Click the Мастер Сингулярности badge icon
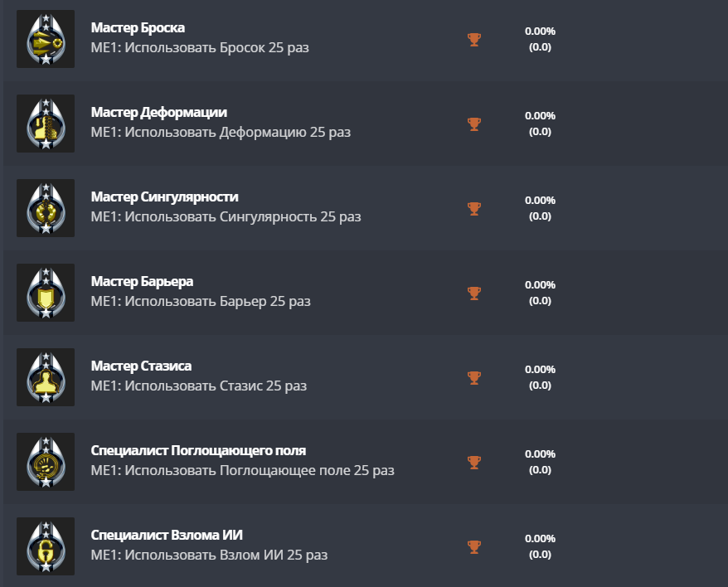The height and width of the screenshot is (587, 728). 46,208
